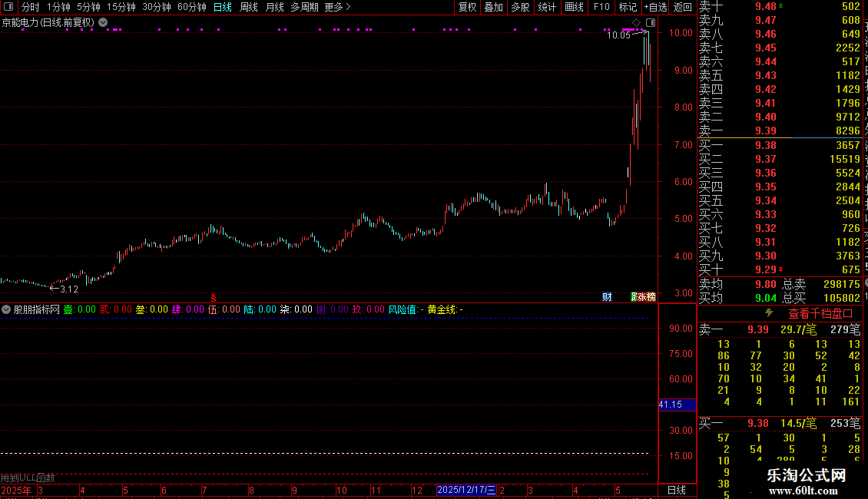Open the 股朋指标网 indicator dropdown arrow
The height and width of the screenshot is (499, 868).
coord(6,309)
